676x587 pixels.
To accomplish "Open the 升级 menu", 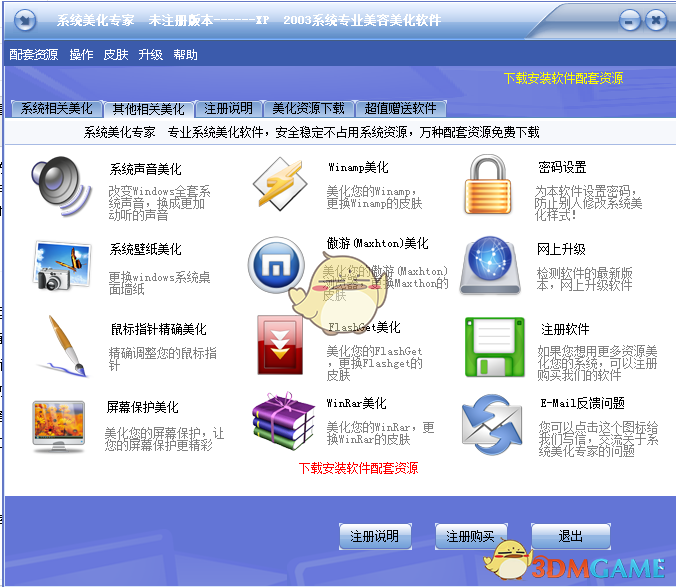I will 150,54.
